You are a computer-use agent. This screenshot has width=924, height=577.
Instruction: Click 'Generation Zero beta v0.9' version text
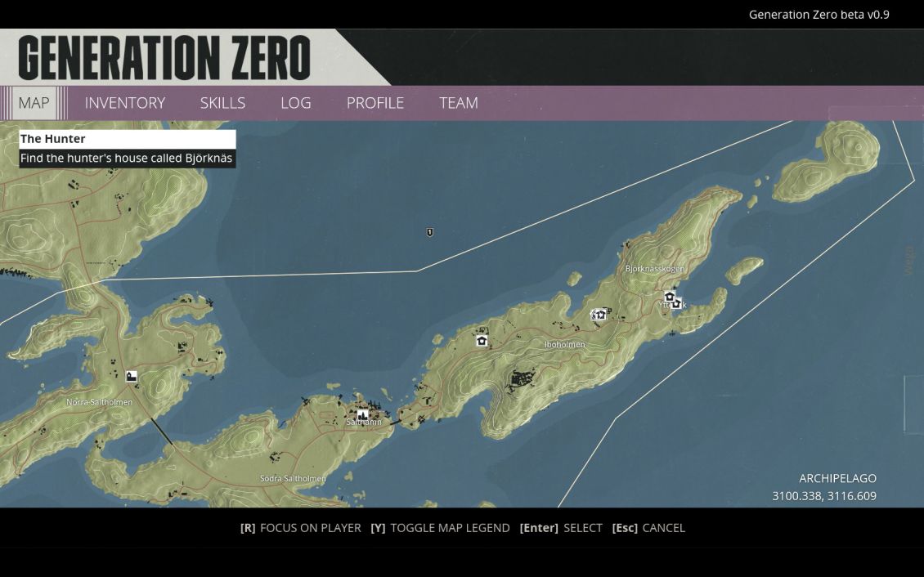tap(819, 15)
